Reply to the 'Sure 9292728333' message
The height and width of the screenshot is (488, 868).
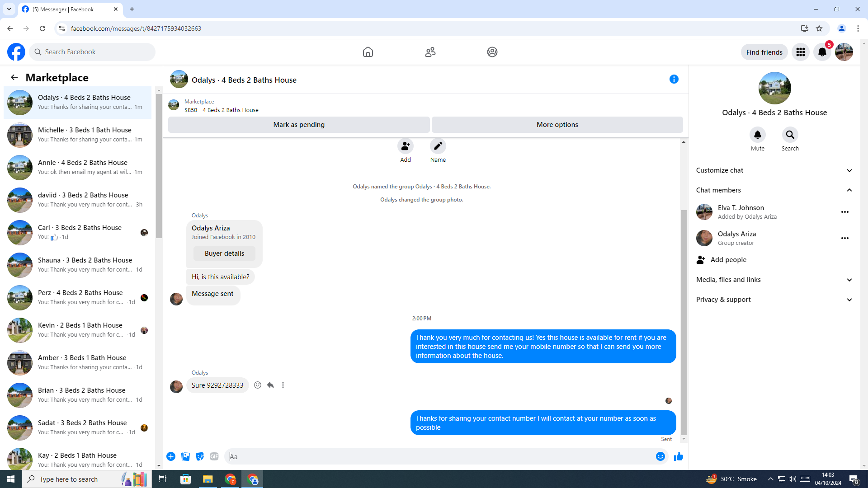tap(270, 385)
